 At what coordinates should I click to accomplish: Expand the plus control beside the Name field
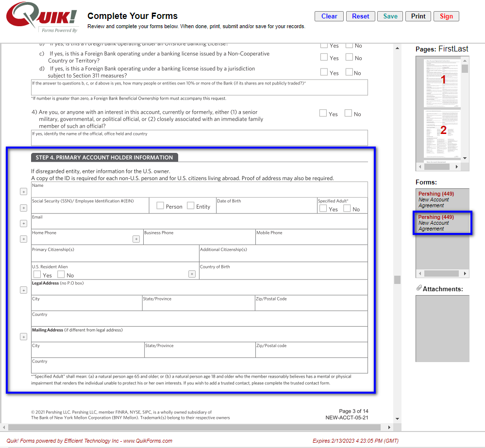[23, 191]
